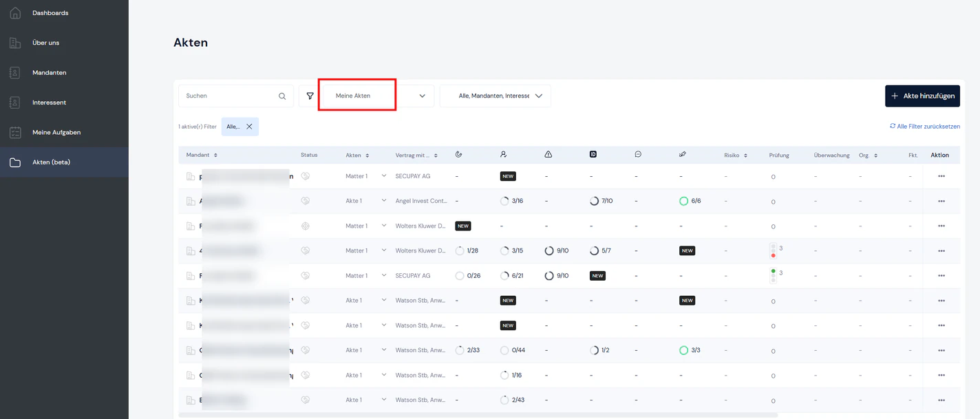The height and width of the screenshot is (419, 980).
Task: Go to "Über uns" in the sidebar
Action: click(x=64, y=43)
